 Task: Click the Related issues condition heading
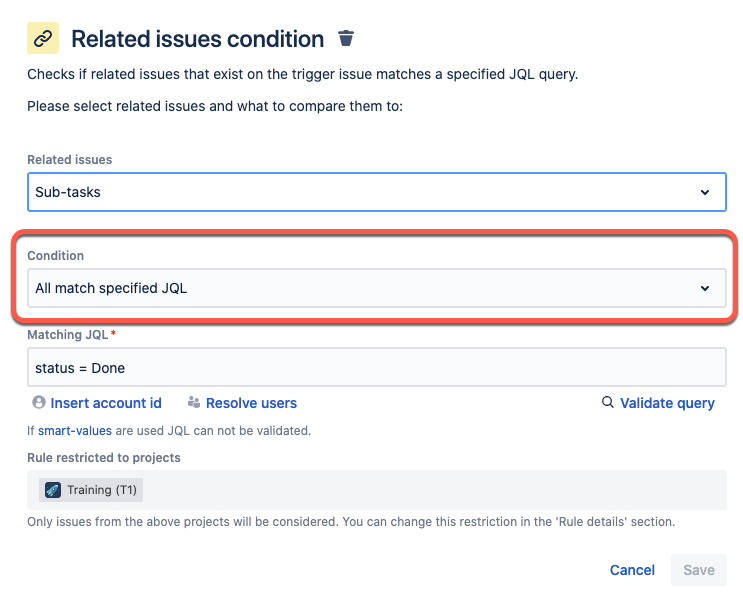point(197,39)
